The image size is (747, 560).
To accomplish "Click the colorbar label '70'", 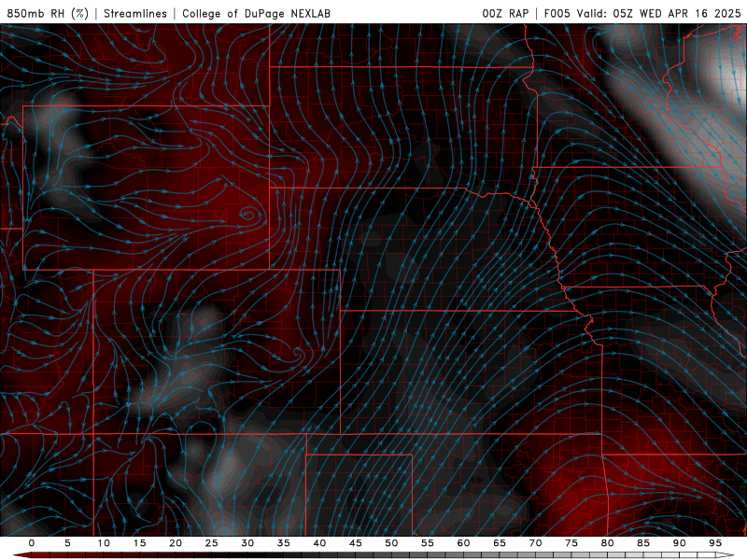I will click(x=535, y=543).
